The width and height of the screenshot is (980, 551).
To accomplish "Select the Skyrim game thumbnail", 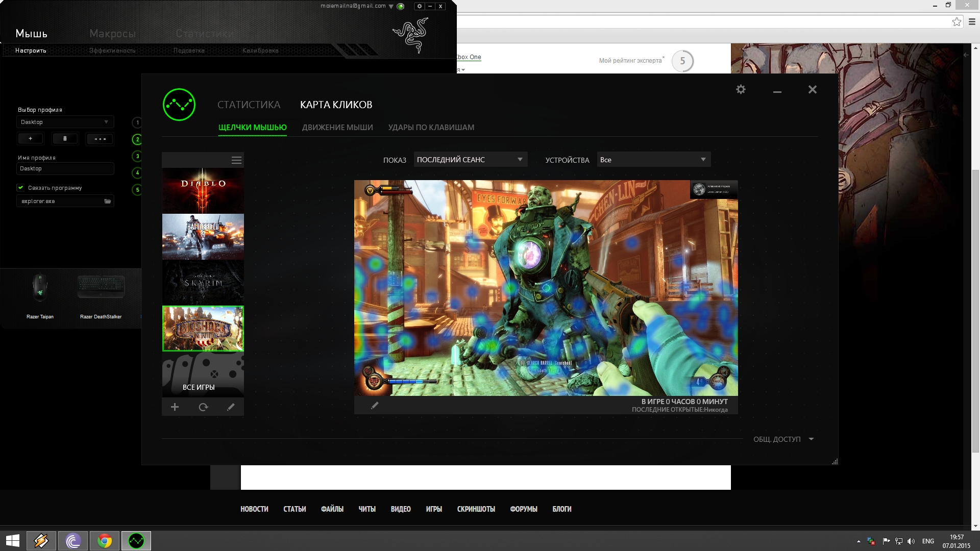I will pyautogui.click(x=203, y=283).
